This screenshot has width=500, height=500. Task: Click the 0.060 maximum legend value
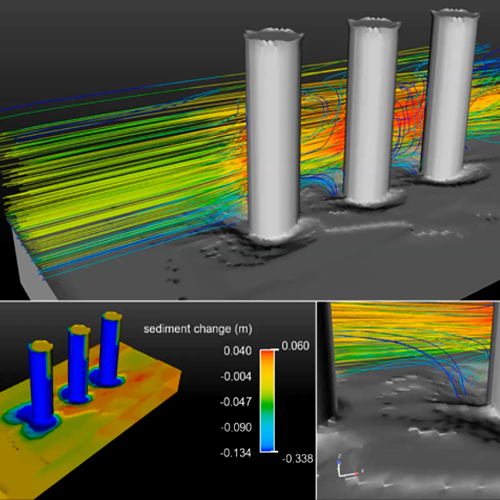[295, 346]
